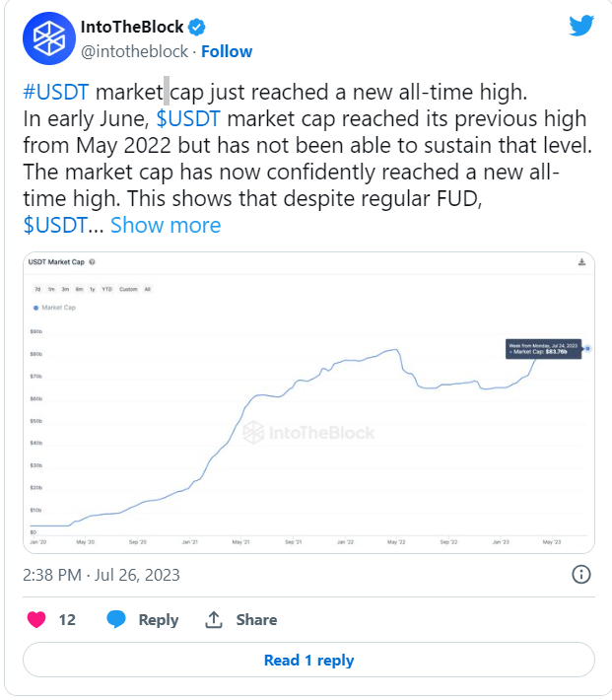
Task: Follow the @intotheblock account
Action: tap(227, 51)
